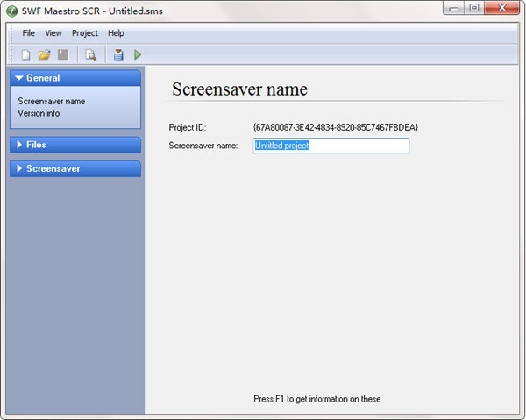Expand the Screensaver section

point(75,168)
